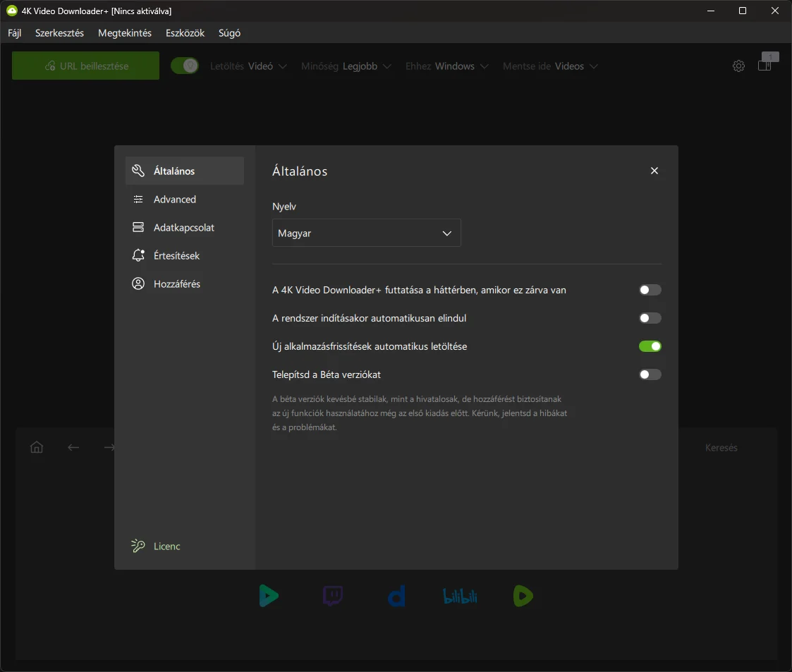Click the URL beillesztése button
This screenshot has height=672, width=792.
[85, 66]
